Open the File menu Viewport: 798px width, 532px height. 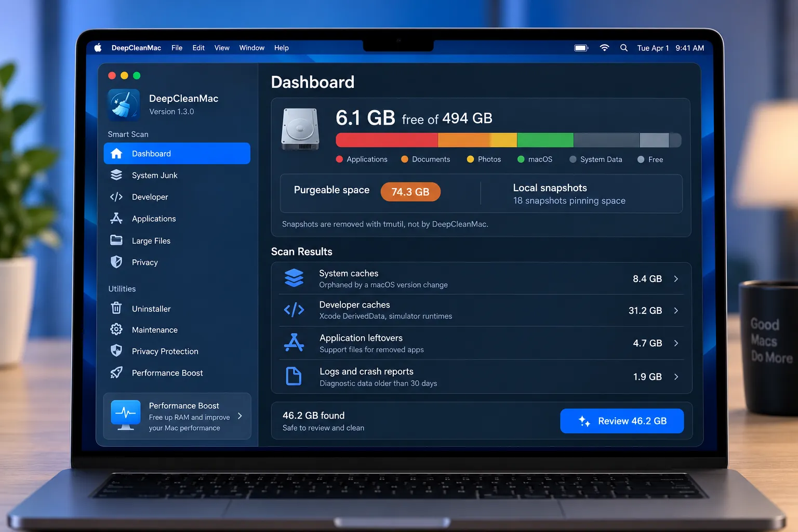pos(177,48)
